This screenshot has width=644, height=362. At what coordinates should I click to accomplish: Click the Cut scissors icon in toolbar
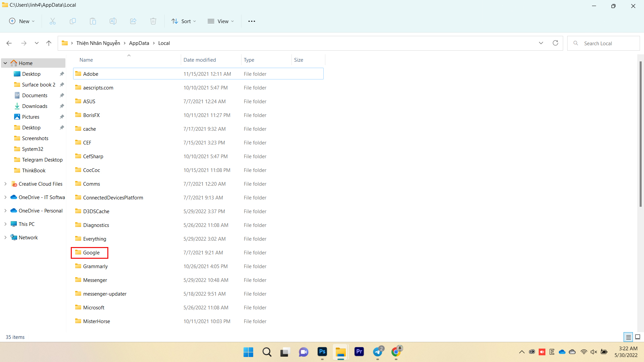point(53,21)
